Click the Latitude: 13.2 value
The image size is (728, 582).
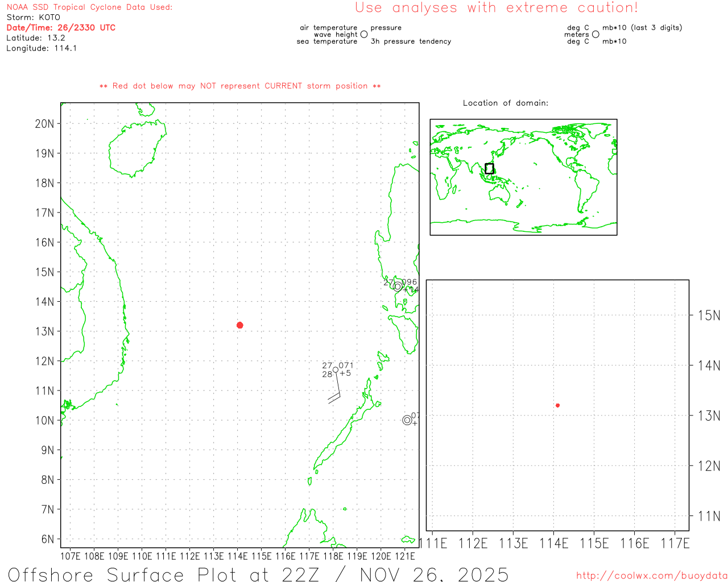click(36, 38)
